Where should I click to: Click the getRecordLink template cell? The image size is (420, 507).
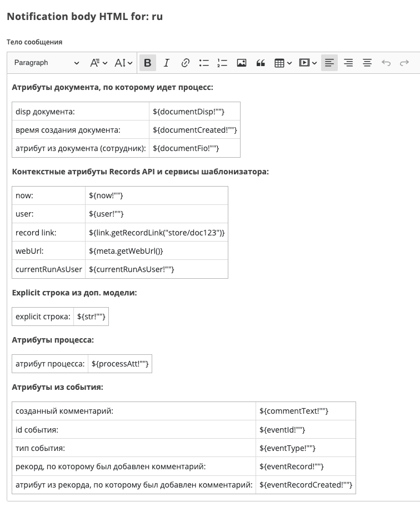[157, 233]
